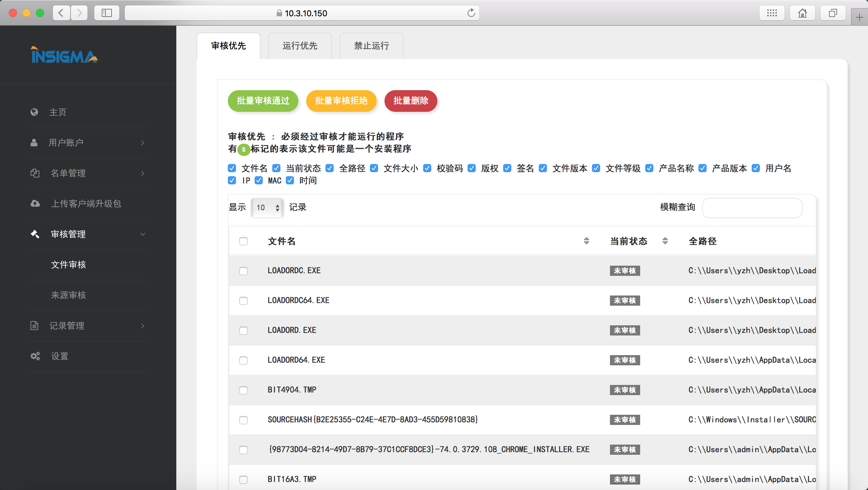This screenshot has height=490, width=868.
Task: Click the document icon beside 记录管理
Action: (x=34, y=326)
